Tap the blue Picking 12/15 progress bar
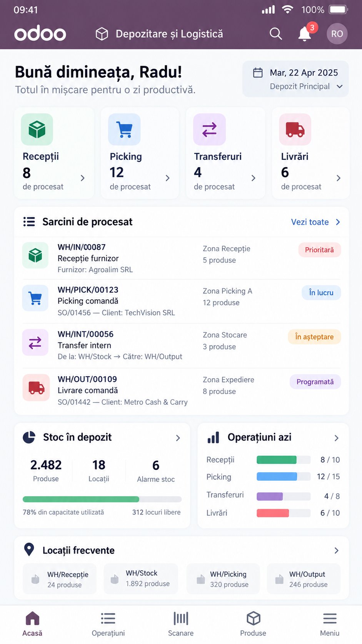362x644 pixels. pyautogui.click(x=284, y=477)
